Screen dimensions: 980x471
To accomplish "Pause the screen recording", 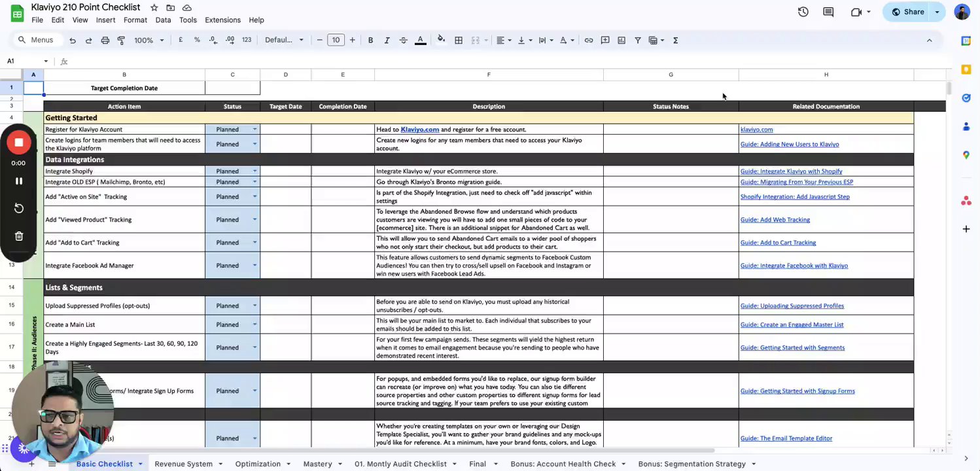I will tap(19, 181).
